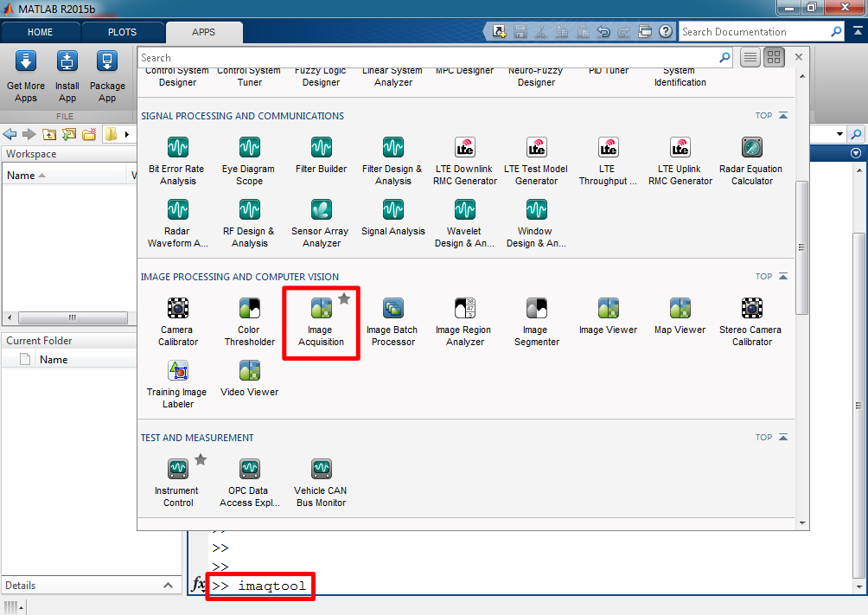Launch Image Batch Processor app
This screenshot has height=615, width=868.
pyautogui.click(x=393, y=322)
